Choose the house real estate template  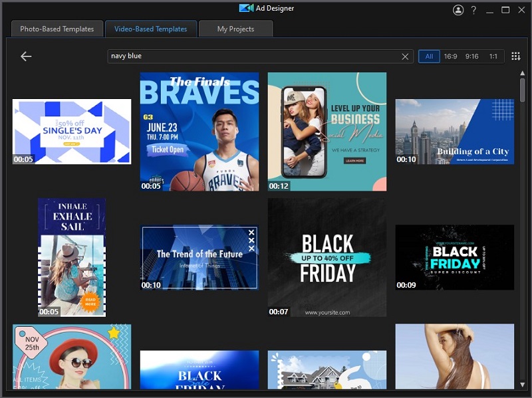[x=327, y=370]
